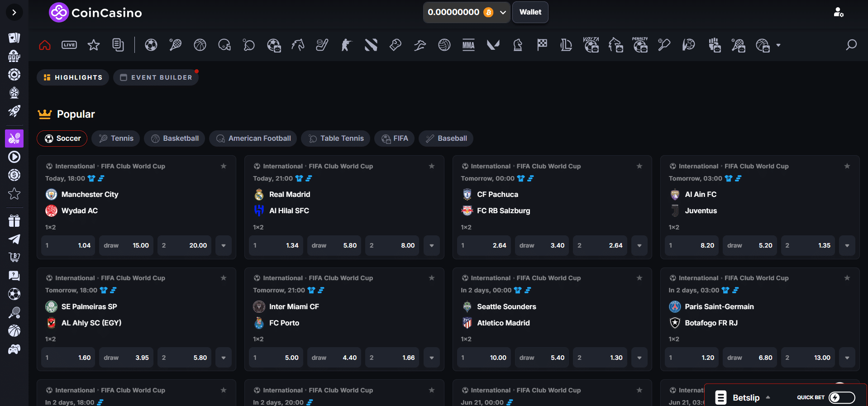Switch to the FIFA tab
868x406 pixels.
point(395,139)
